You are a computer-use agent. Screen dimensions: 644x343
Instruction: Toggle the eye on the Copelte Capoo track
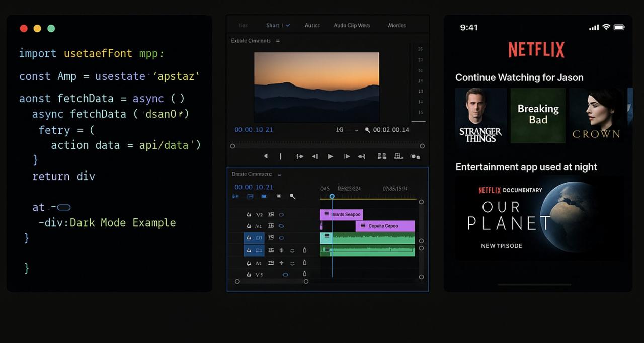point(281,226)
